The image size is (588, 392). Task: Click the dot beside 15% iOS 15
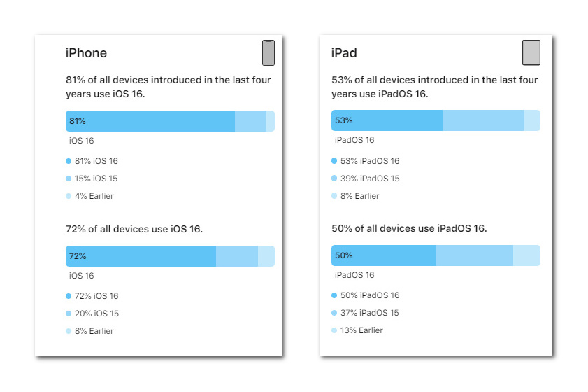pyautogui.click(x=69, y=178)
